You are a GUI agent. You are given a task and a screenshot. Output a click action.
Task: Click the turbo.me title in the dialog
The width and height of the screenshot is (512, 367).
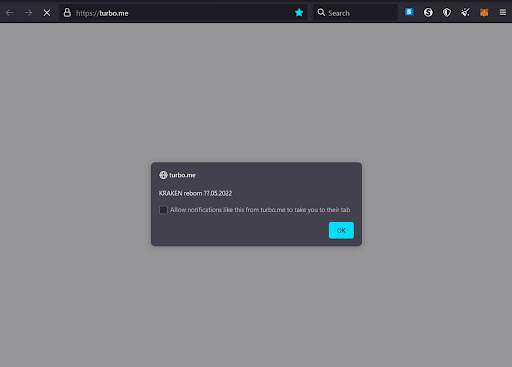182,175
